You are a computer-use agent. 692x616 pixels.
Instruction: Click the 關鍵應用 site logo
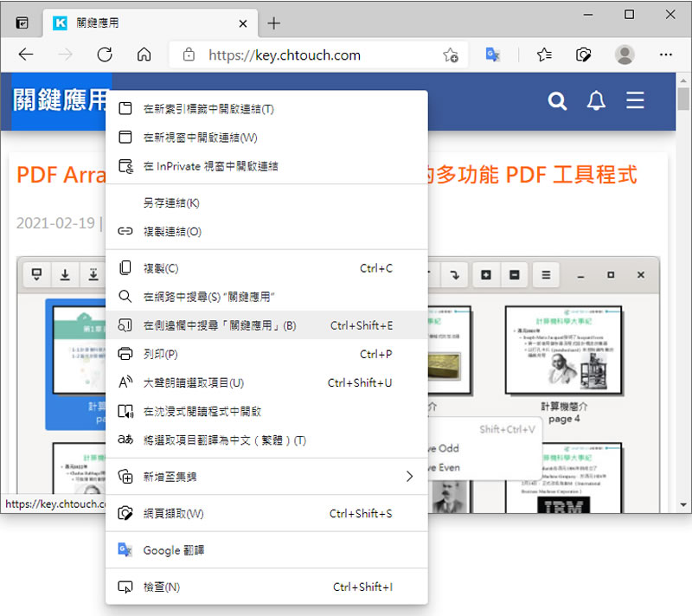tap(61, 101)
